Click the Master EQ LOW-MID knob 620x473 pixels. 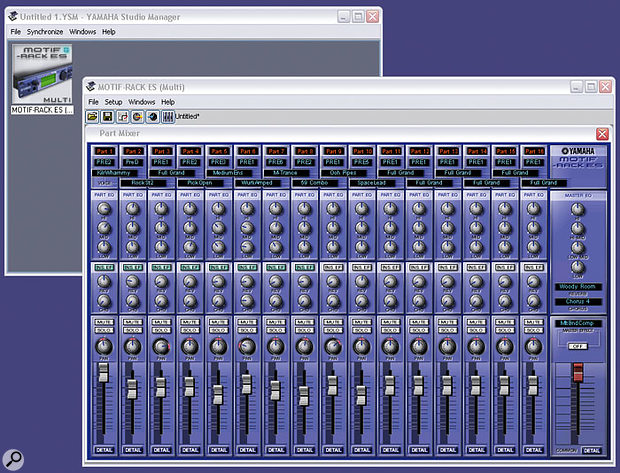tap(577, 248)
